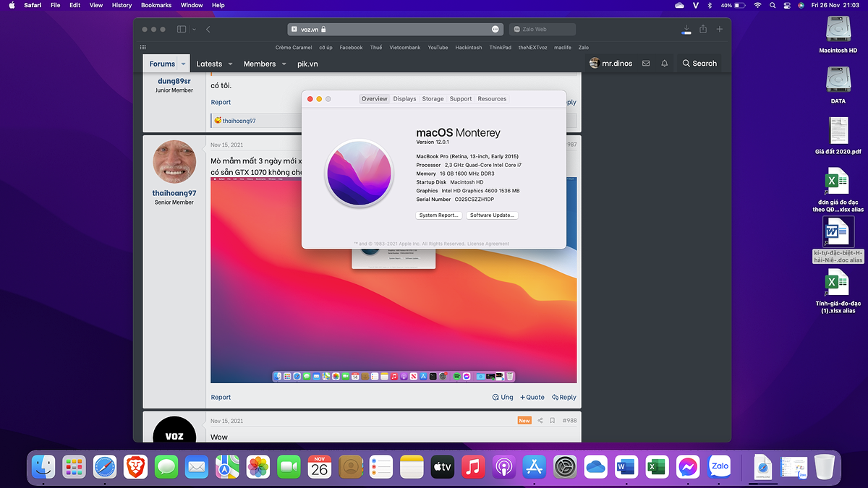Open the Wi-Fi status icon in menu bar

point(757,5)
